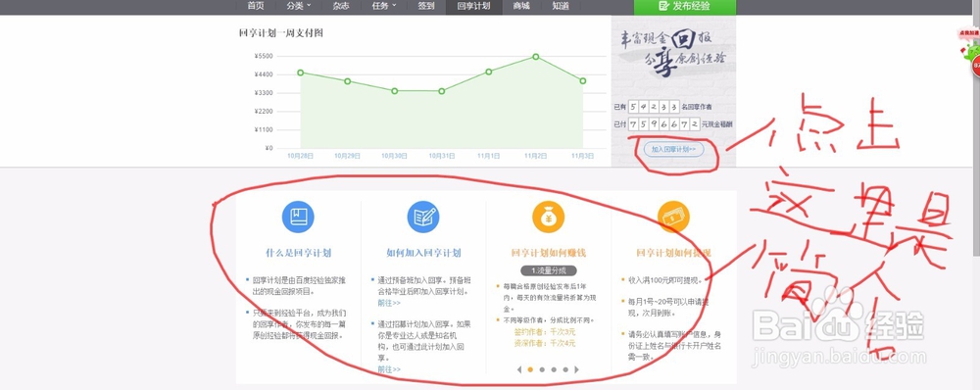Click the 回享计划一周支付图 chart title
Image resolution: width=980 pixels, height=390 pixels.
point(280,33)
